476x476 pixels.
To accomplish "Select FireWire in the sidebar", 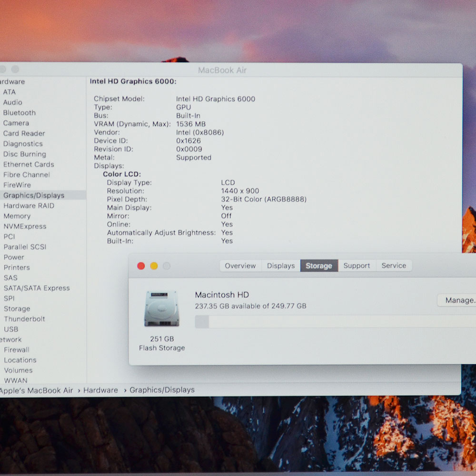I will point(17,185).
